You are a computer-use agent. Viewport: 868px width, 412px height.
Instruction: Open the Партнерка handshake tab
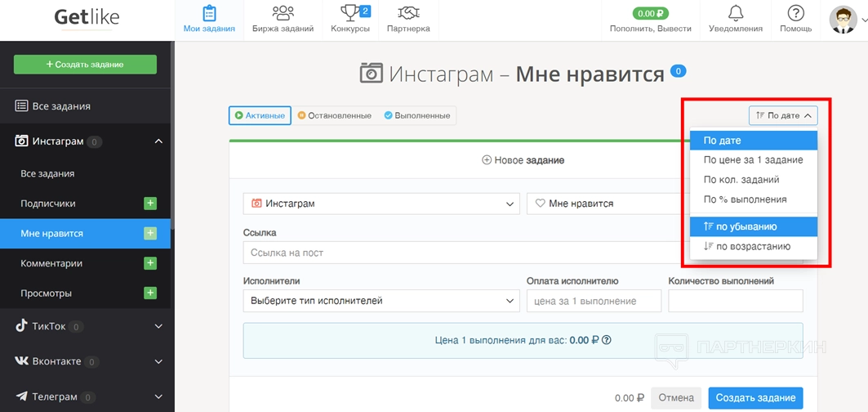408,20
